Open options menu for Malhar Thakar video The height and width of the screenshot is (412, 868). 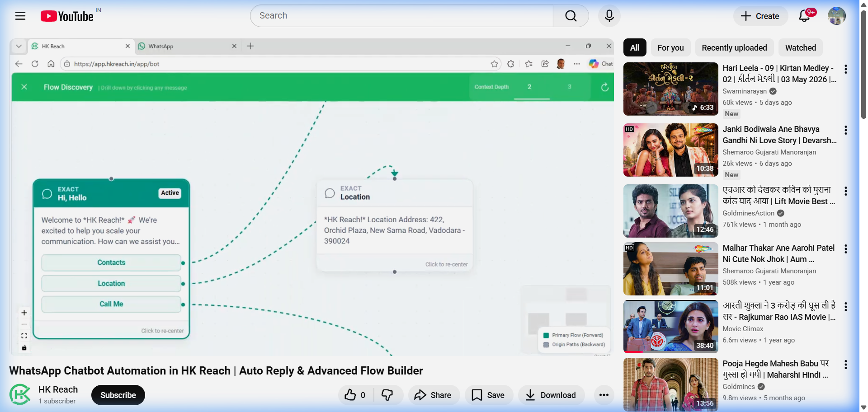coord(845,249)
